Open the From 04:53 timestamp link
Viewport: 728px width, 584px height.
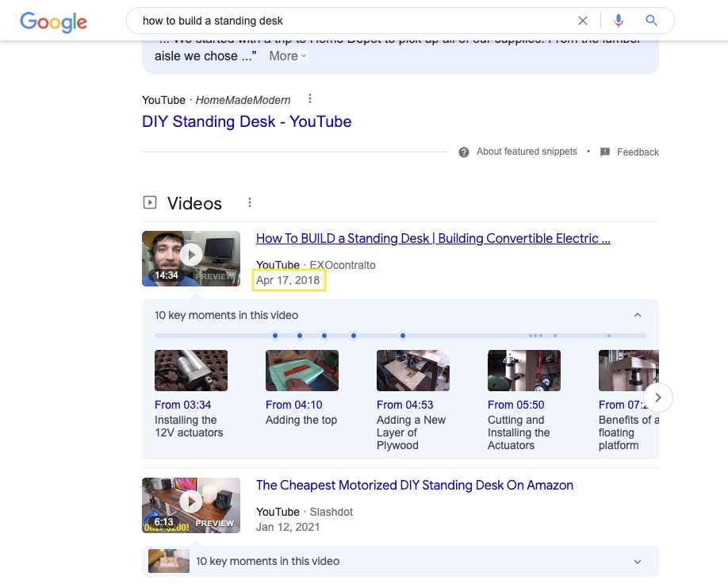(x=405, y=405)
